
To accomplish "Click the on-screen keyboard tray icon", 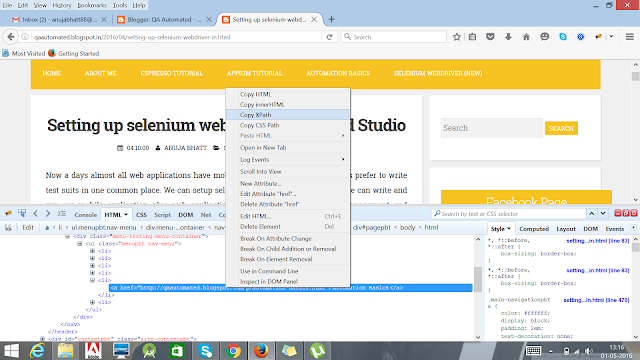I will (x=533, y=351).
